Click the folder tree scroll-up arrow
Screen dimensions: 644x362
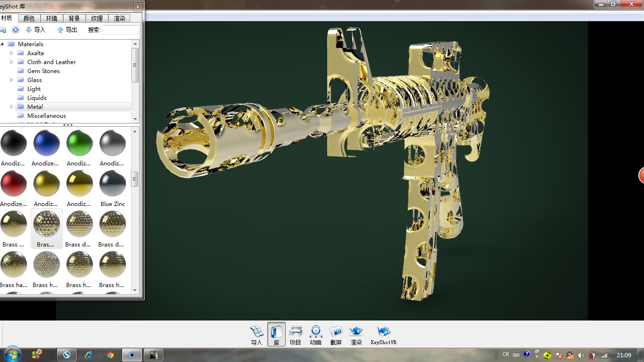click(x=135, y=43)
